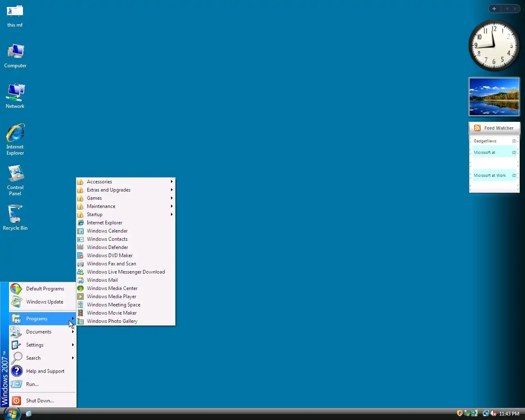Launch Windows Media Center

126,288
